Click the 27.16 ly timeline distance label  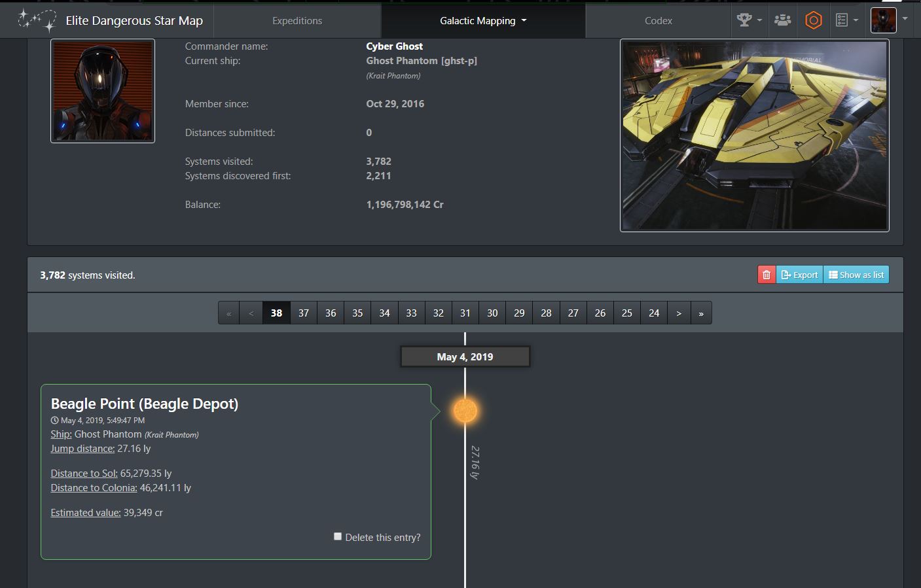coord(475,462)
